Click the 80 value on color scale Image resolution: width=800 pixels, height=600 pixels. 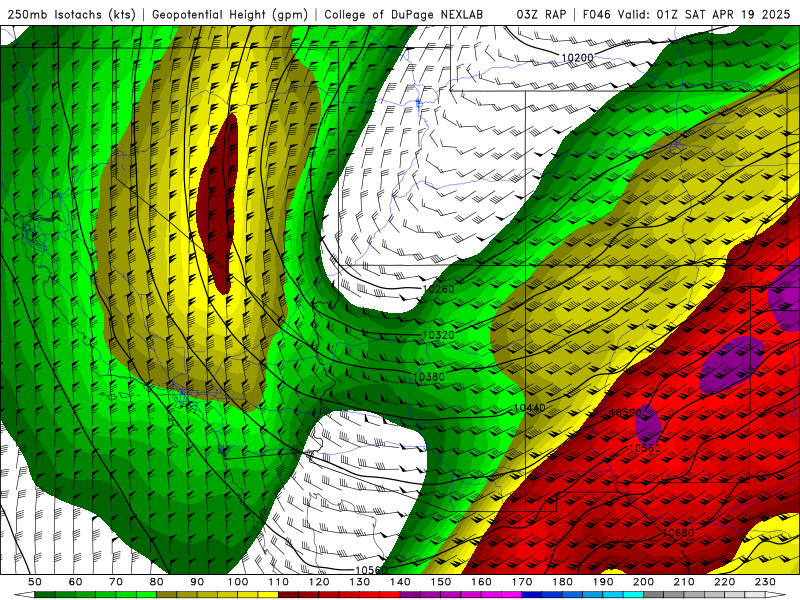point(157,582)
